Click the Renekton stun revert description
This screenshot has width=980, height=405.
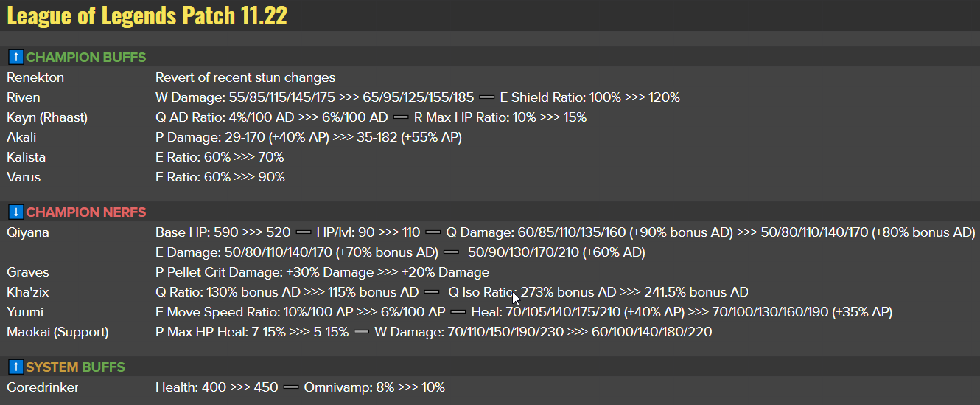coord(245,77)
